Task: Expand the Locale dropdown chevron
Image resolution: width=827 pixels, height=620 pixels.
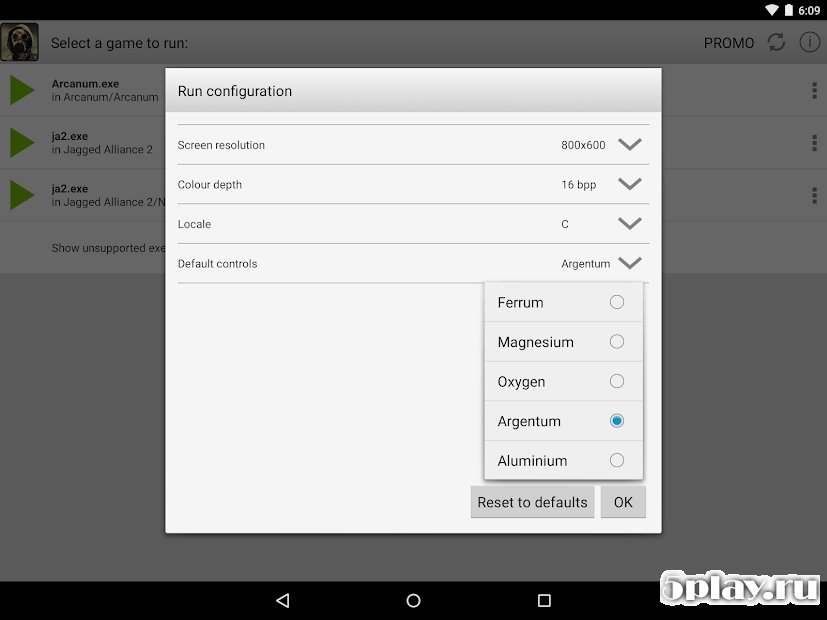Action: (x=629, y=224)
